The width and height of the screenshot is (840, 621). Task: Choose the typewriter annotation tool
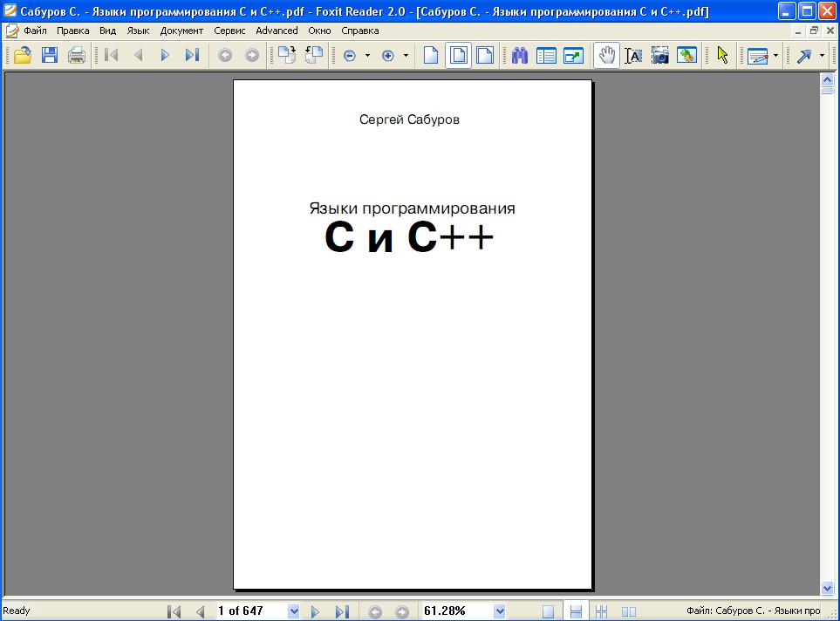(757, 56)
